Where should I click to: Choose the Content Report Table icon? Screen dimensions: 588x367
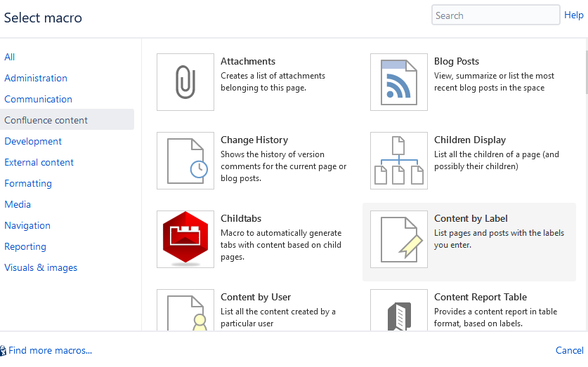tap(398, 310)
